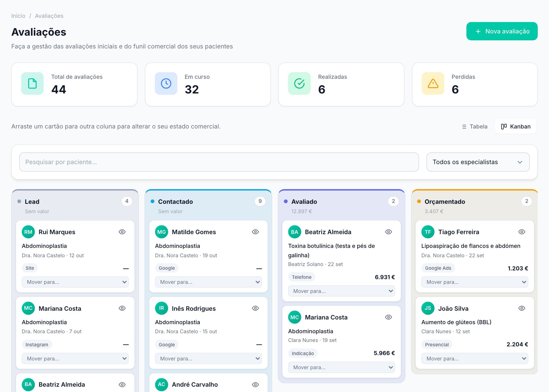Click eye icon on Mariana Costa Avaliado card
Screen dimensions: 549x392
click(389, 317)
